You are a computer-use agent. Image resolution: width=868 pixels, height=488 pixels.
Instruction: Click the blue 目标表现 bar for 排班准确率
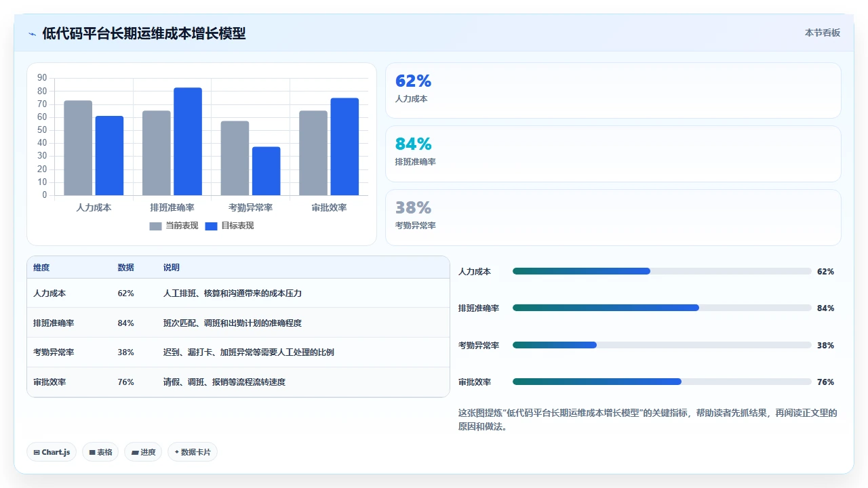(188, 142)
